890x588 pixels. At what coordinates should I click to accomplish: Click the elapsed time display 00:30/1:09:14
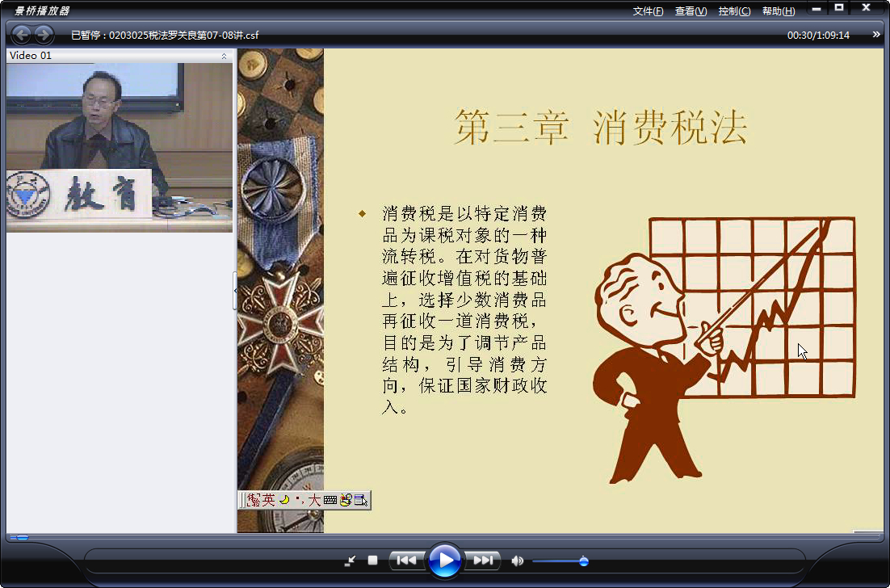tap(818, 36)
